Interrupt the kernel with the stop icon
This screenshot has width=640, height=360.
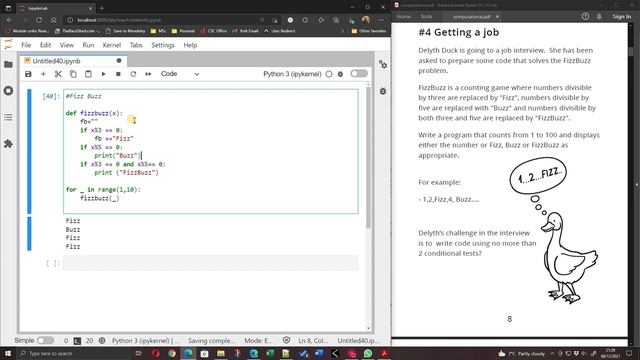[118, 74]
